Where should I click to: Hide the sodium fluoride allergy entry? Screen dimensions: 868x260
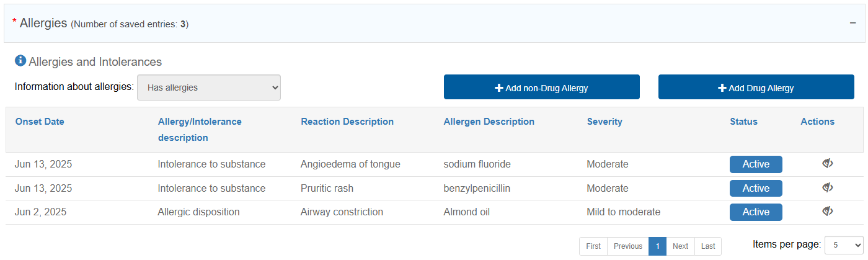(x=827, y=164)
